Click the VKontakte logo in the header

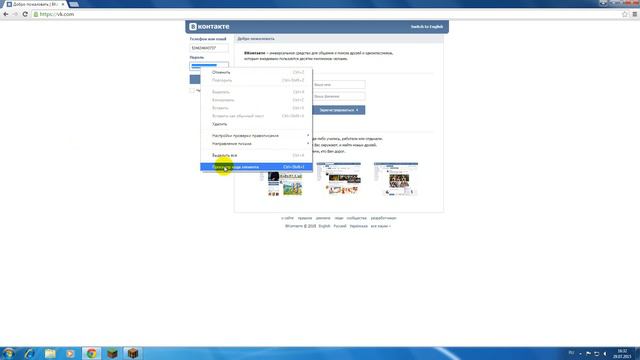209,27
